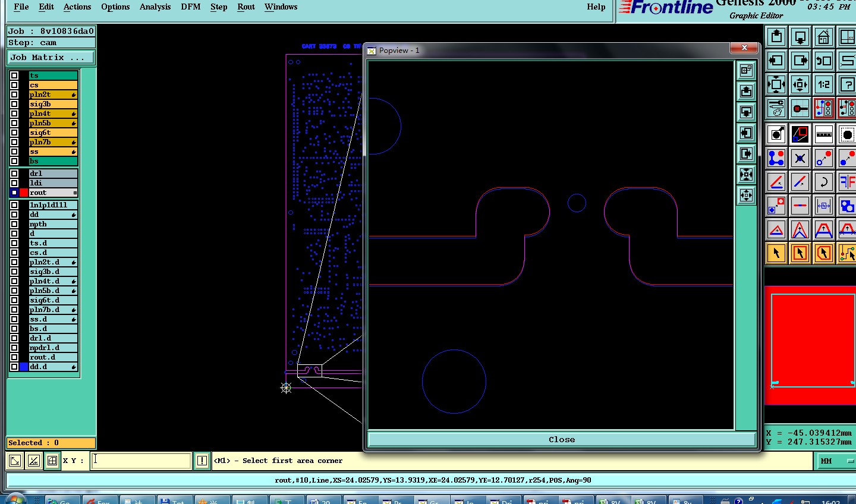Screen dimensions: 856x504
Task: Open the DFM menu
Action: point(191,7)
